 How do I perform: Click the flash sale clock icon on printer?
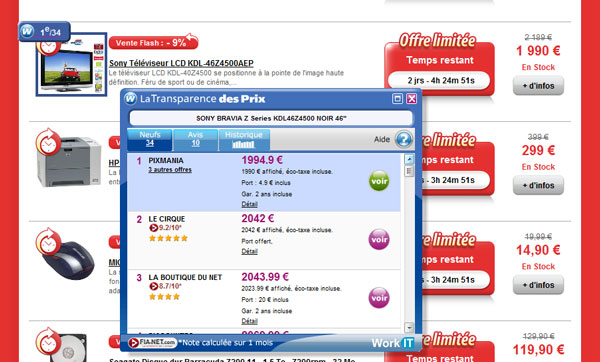click(x=48, y=142)
